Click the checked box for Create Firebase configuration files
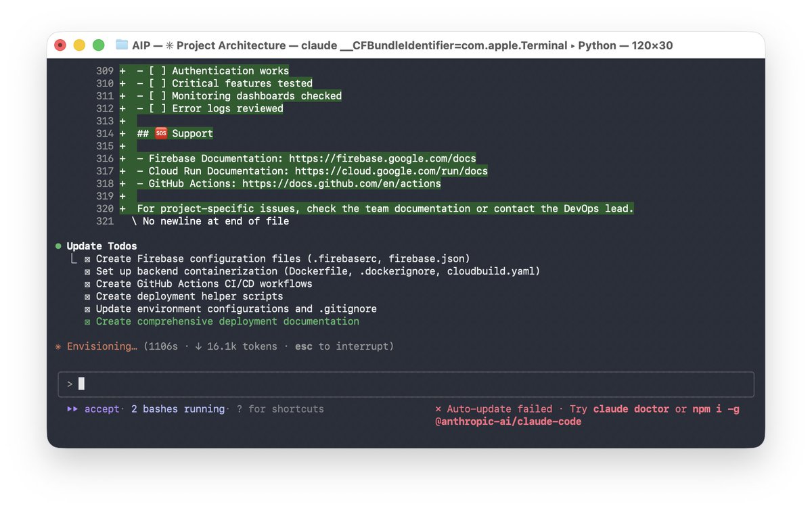The height and width of the screenshot is (510, 812). [87, 259]
